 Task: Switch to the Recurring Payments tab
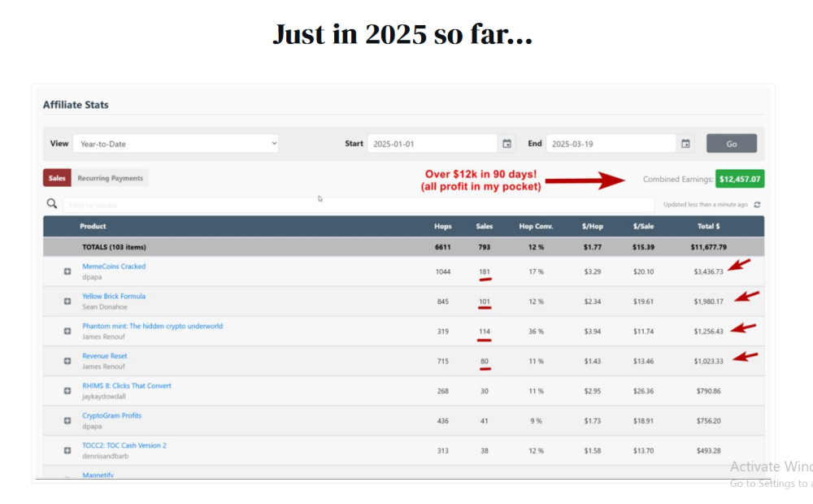(x=110, y=178)
